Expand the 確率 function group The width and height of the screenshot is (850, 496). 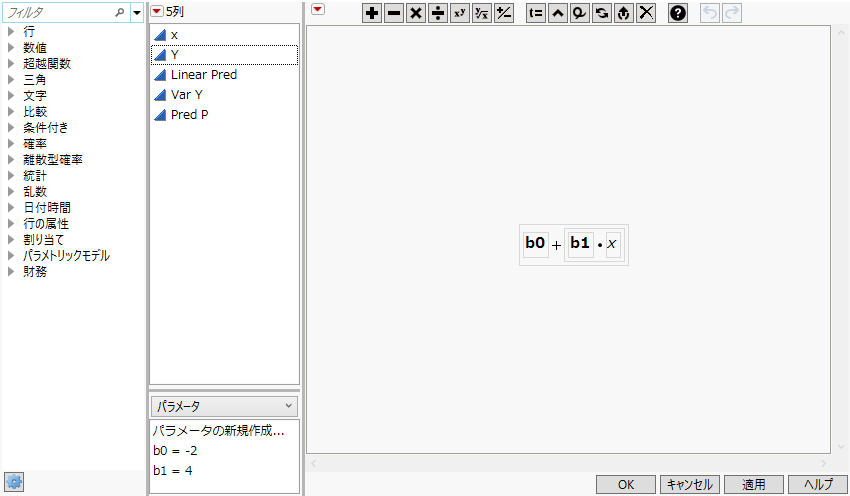[x=11, y=144]
